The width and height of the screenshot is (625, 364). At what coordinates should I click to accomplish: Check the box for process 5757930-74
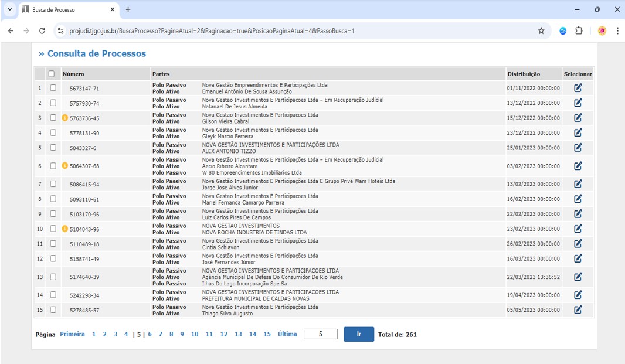pyautogui.click(x=53, y=103)
